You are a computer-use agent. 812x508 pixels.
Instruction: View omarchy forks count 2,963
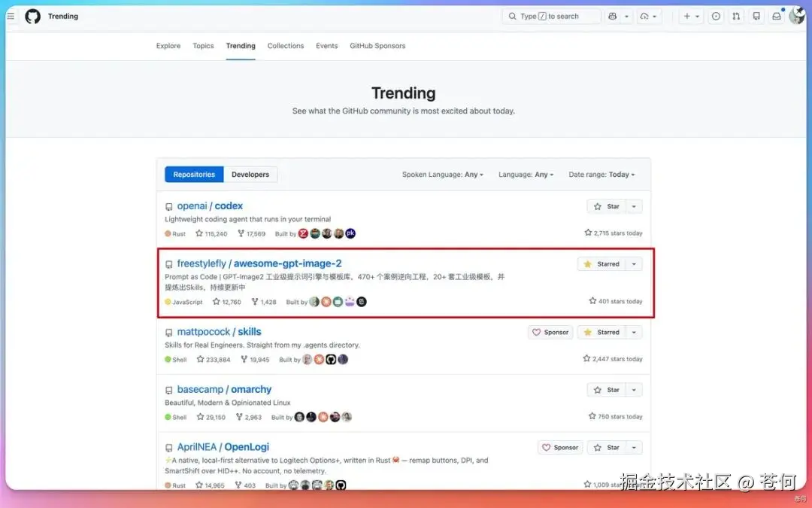(249, 417)
